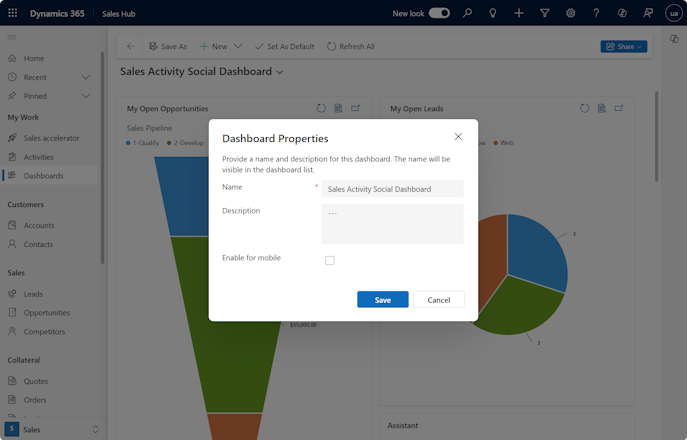
Task: Expand the Recent chevron
Action: (x=86, y=77)
